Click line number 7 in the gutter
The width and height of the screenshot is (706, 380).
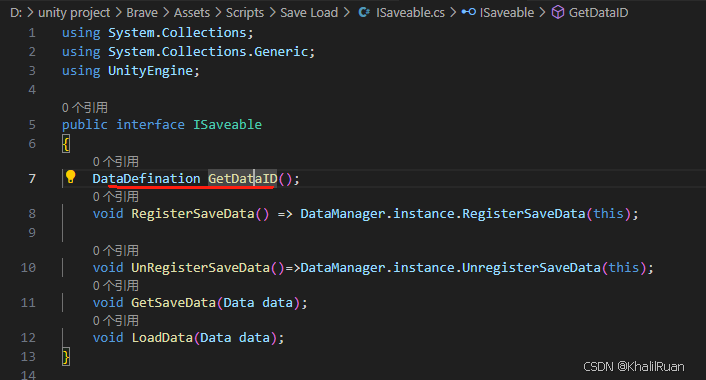click(32, 179)
